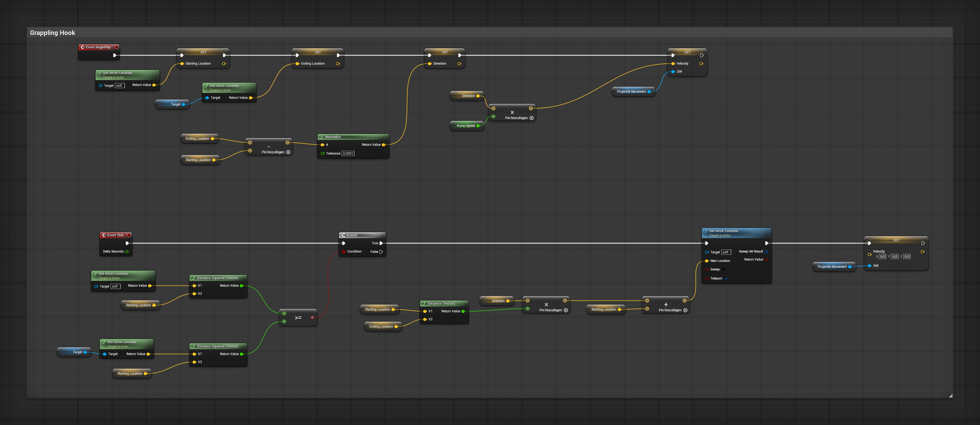
Task: Click the red delegate pin on Event Tick
Action: coord(129,235)
